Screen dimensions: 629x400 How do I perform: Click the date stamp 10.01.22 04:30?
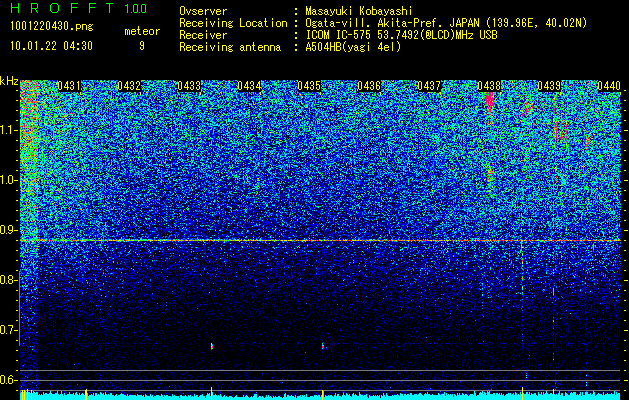point(51,46)
